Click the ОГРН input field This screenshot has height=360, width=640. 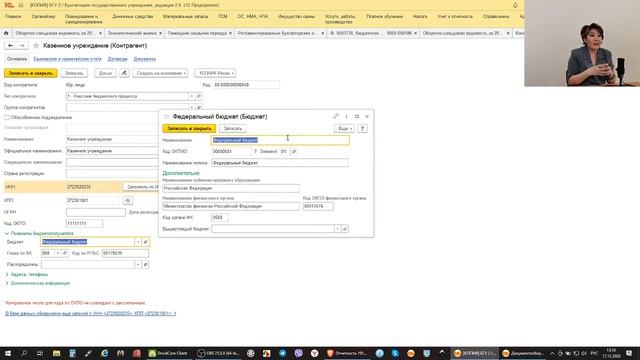[96, 212]
